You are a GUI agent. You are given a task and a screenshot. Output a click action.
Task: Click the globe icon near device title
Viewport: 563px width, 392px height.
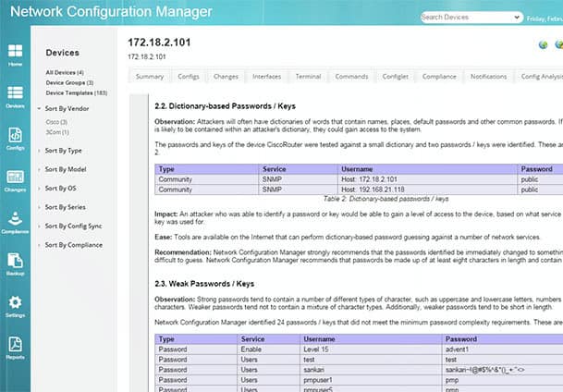click(x=543, y=44)
